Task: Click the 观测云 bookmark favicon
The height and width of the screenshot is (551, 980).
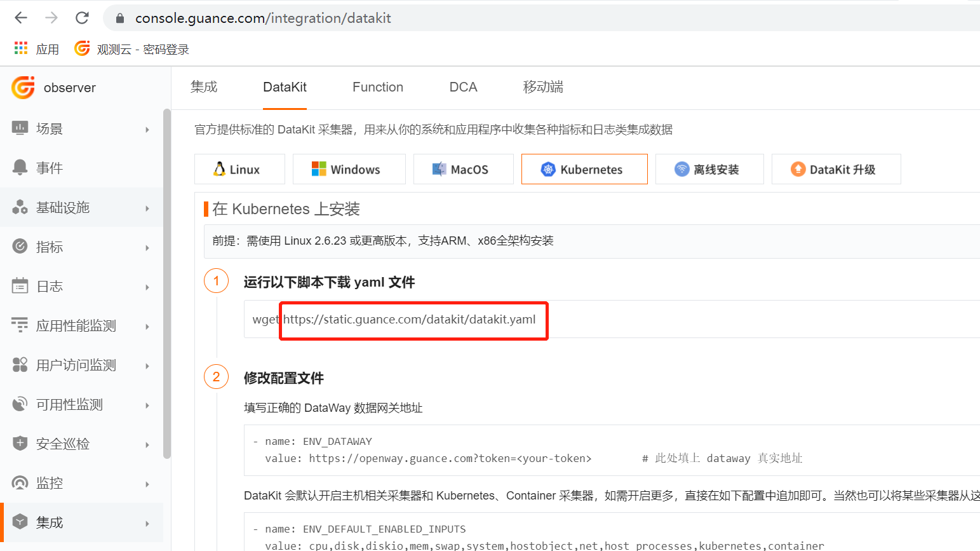Action: (82, 48)
